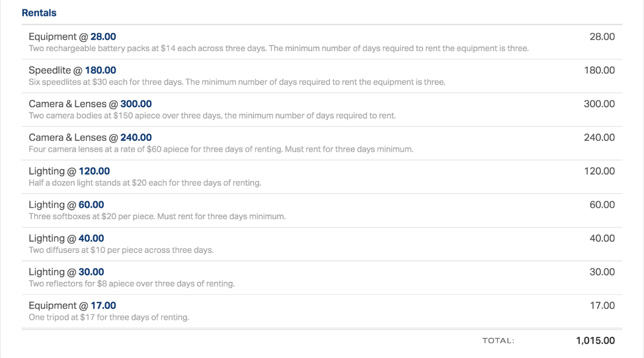Click the half a dozen light stands description
644x358 pixels.
coord(145,183)
